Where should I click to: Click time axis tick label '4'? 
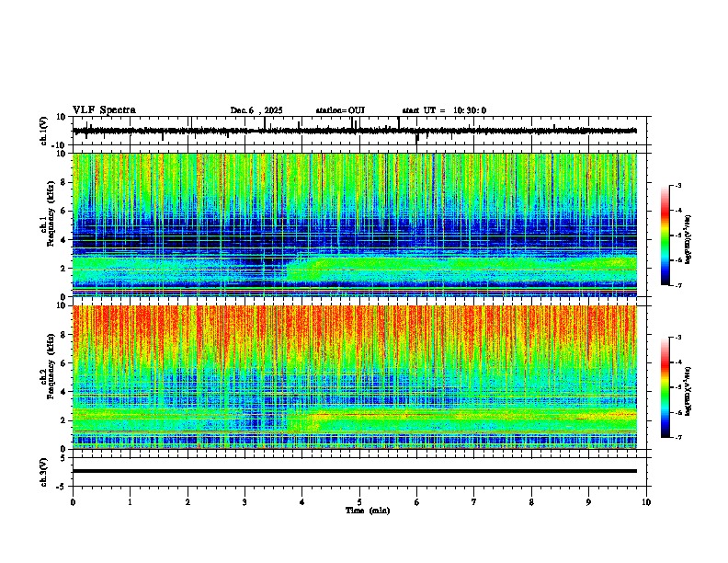[x=302, y=502]
